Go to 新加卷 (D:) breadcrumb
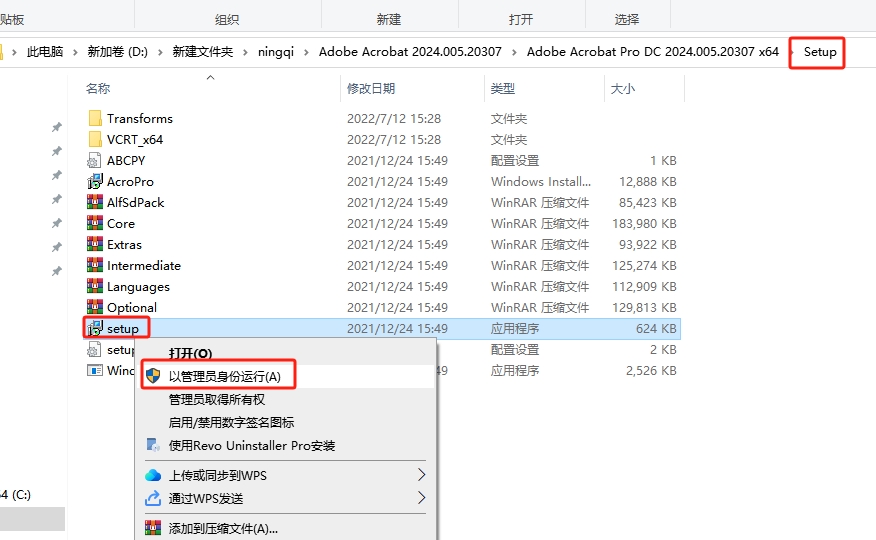This screenshot has width=876, height=540. [x=118, y=52]
